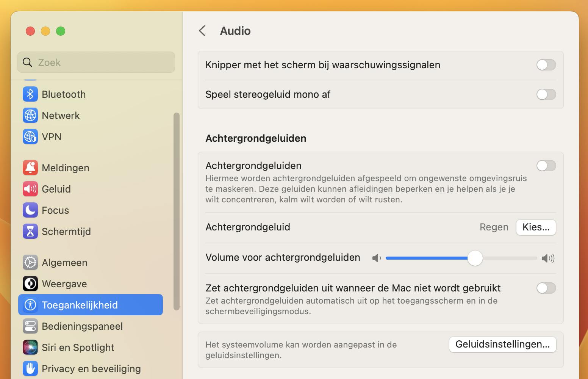Open Bedieningspaneel sidebar item

82,326
